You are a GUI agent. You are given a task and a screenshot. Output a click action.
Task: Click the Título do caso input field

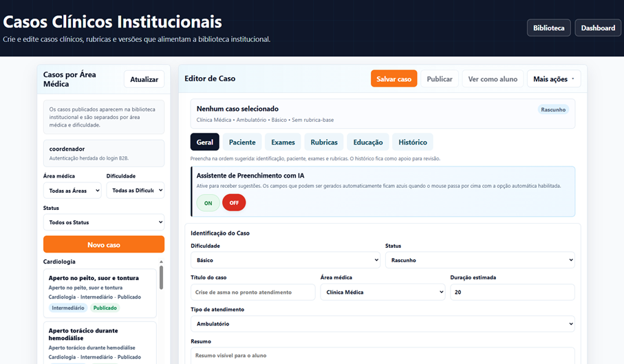click(252, 292)
